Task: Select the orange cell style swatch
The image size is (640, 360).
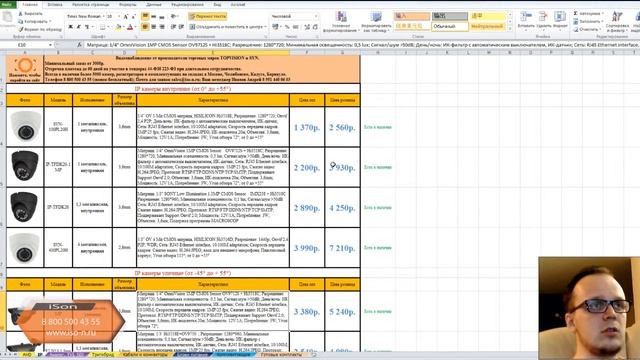Action: pos(411,16)
